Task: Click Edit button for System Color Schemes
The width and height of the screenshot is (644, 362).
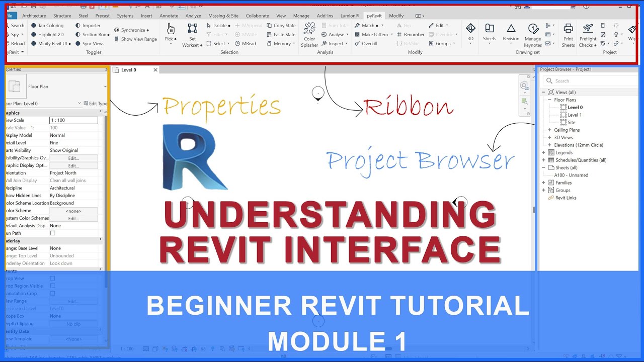Action: click(73, 218)
